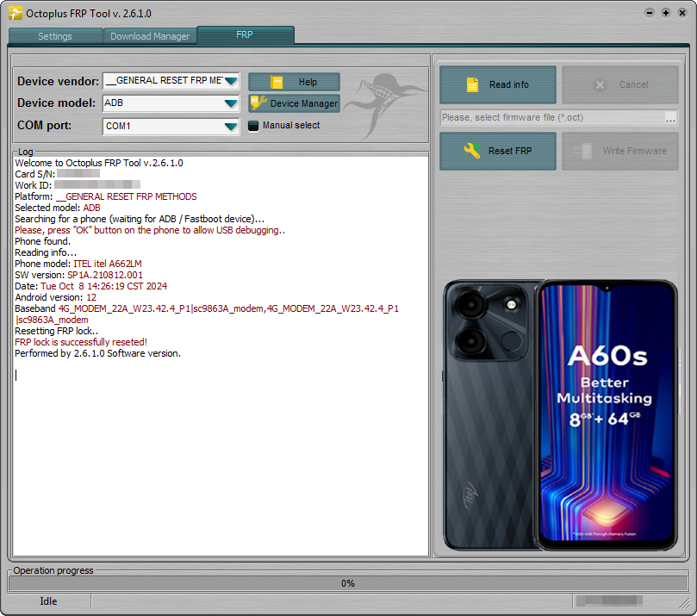The image size is (697, 616).
Task: Click 'Performed by 2.6.1.0 Software version.' line
Action: pos(98,353)
